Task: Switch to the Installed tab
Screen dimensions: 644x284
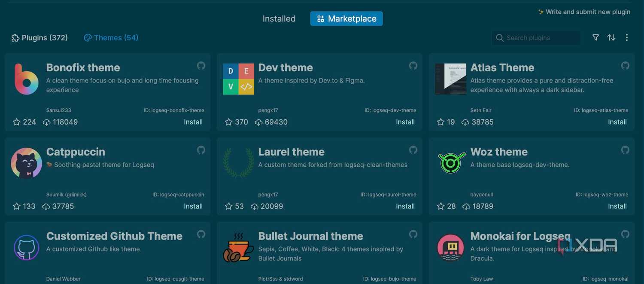Action: (x=279, y=18)
